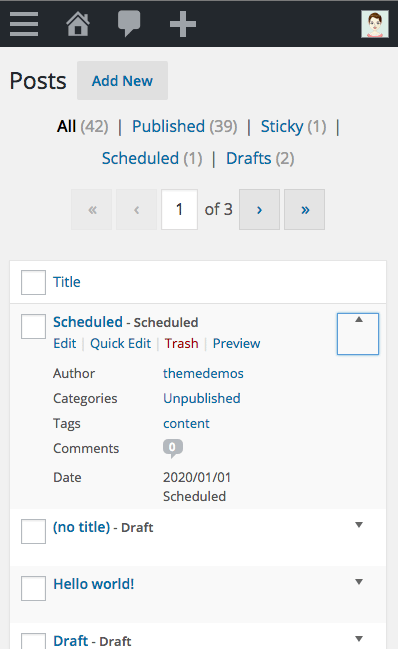398x649 pixels.
Task: Collapse the Scheduled post details
Action: (x=358, y=334)
